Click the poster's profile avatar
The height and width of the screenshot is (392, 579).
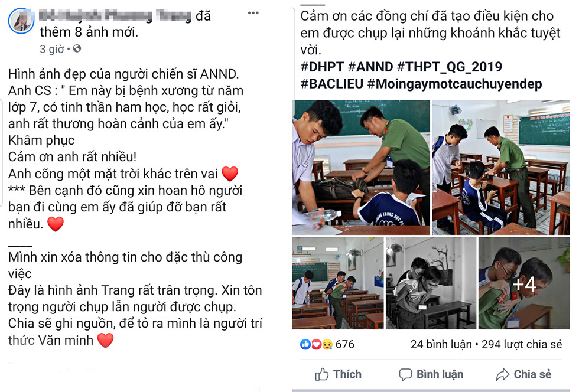[21, 21]
